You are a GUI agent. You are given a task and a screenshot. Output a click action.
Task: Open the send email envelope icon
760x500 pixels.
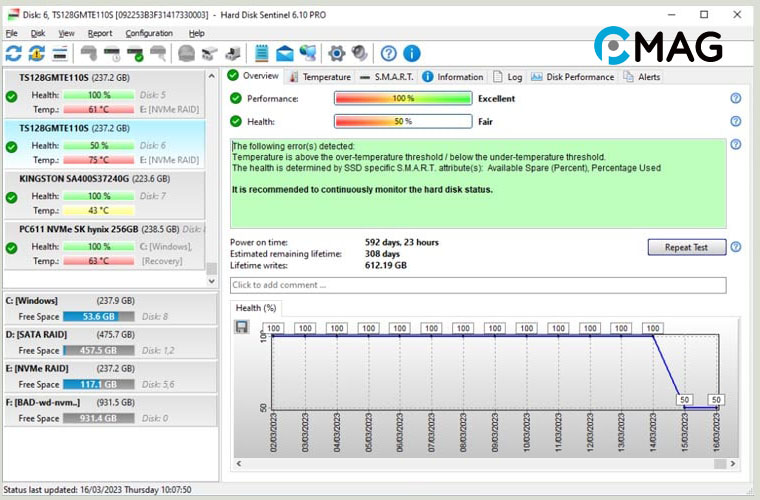[285, 54]
